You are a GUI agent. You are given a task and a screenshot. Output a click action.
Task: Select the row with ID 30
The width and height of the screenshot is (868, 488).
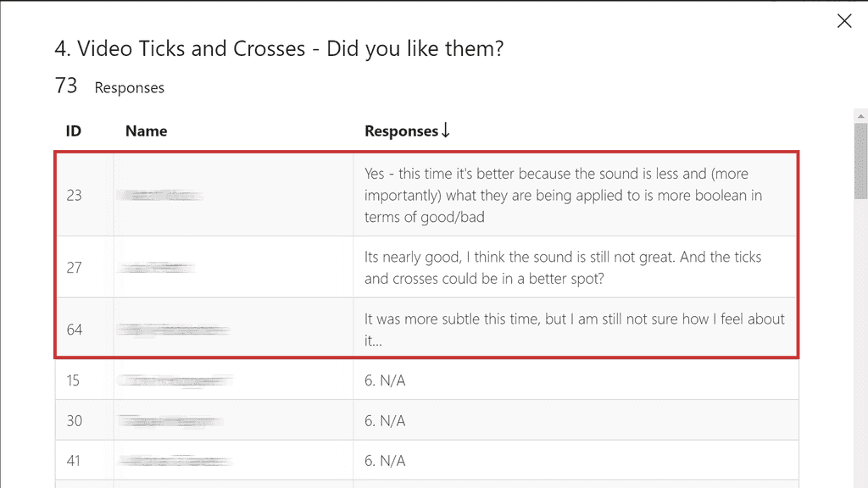pyautogui.click(x=74, y=421)
